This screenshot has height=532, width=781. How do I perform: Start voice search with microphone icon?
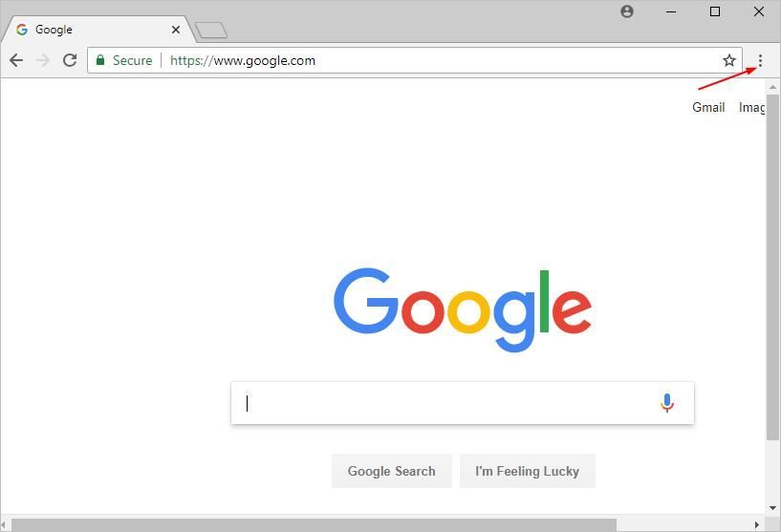click(667, 403)
